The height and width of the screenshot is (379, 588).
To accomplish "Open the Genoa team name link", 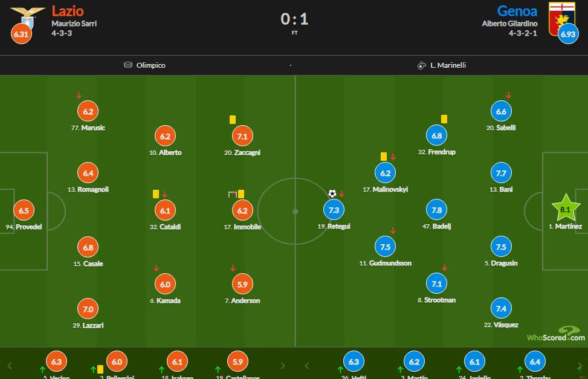I will [x=517, y=11].
